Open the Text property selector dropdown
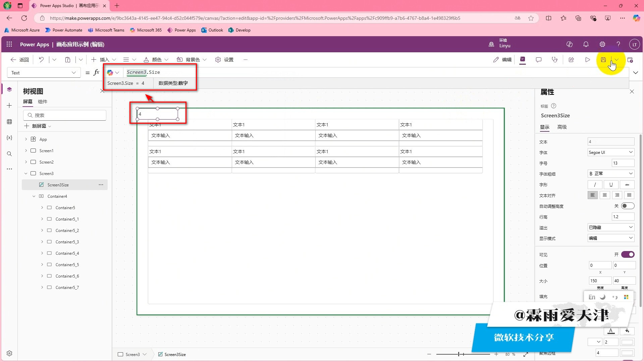The width and height of the screenshot is (644, 362). (x=44, y=73)
